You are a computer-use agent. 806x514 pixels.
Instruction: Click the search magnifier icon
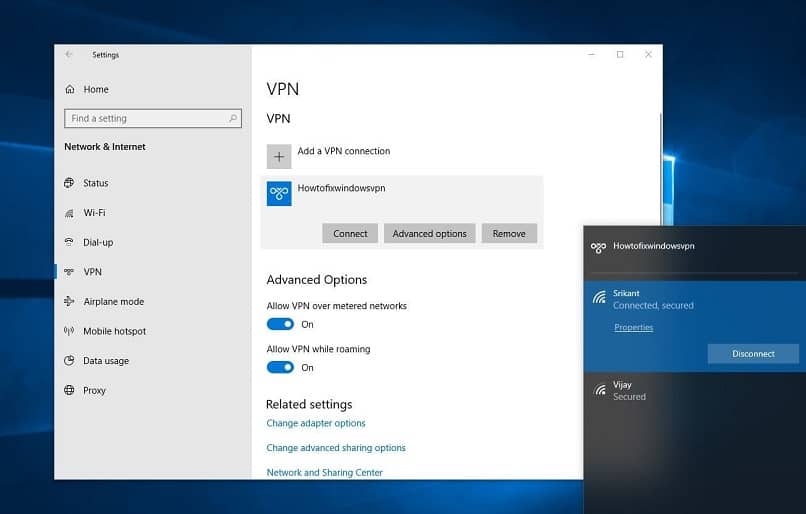pyautogui.click(x=233, y=118)
